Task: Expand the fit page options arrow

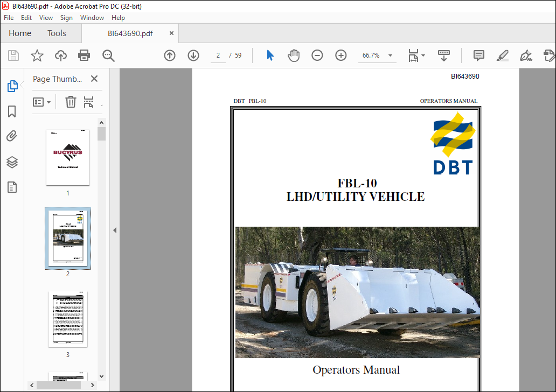Action: (423, 55)
